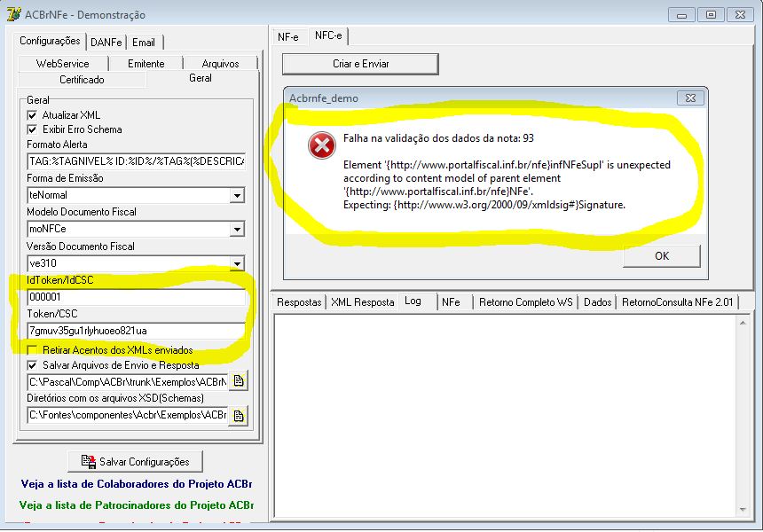Toggle the Exibir Erro Schema checkbox
This screenshot has height=532, width=763.
[32, 129]
